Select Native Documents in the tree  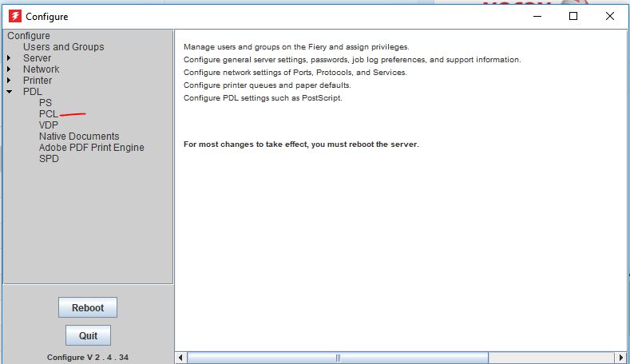(x=78, y=136)
